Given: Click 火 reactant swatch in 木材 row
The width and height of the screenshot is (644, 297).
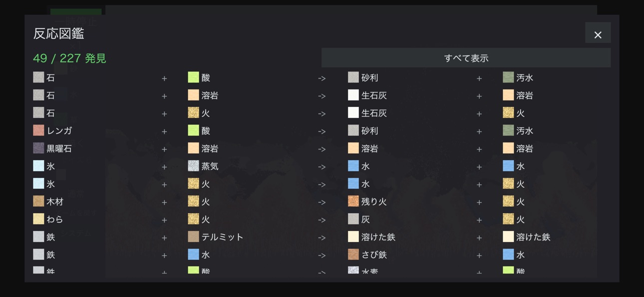Looking at the screenshot, I should coord(193,201).
